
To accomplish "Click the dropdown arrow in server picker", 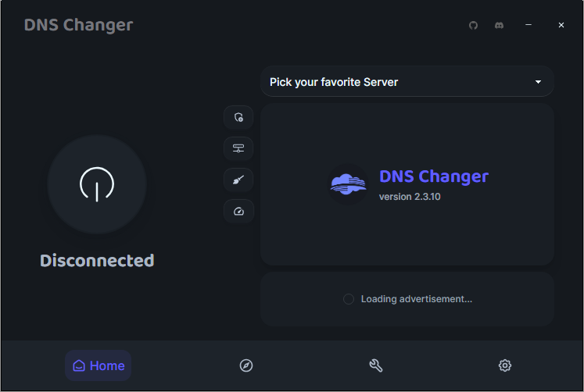I will click(538, 82).
